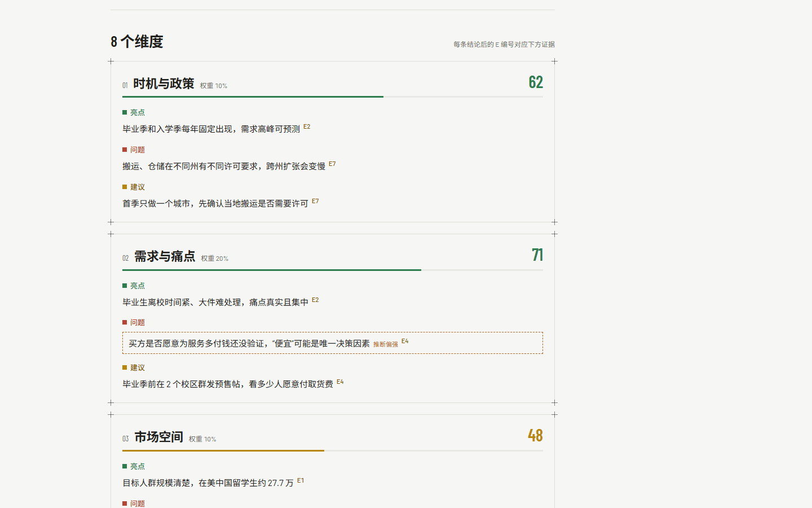Select the sentence 目标人群规模清楚

156,483
